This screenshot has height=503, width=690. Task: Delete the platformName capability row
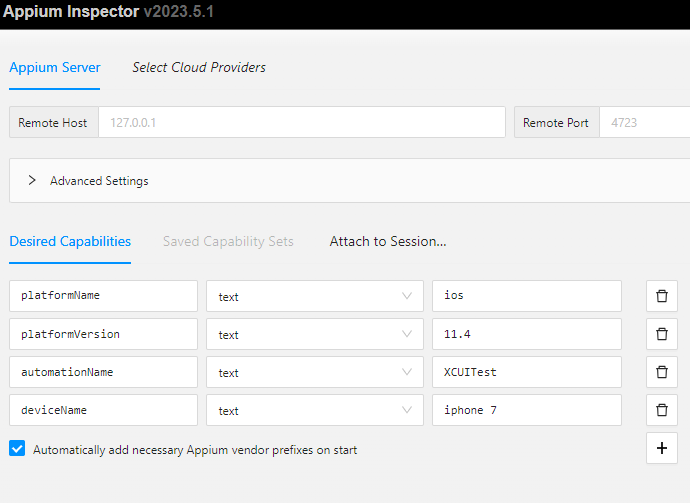[x=661, y=296]
